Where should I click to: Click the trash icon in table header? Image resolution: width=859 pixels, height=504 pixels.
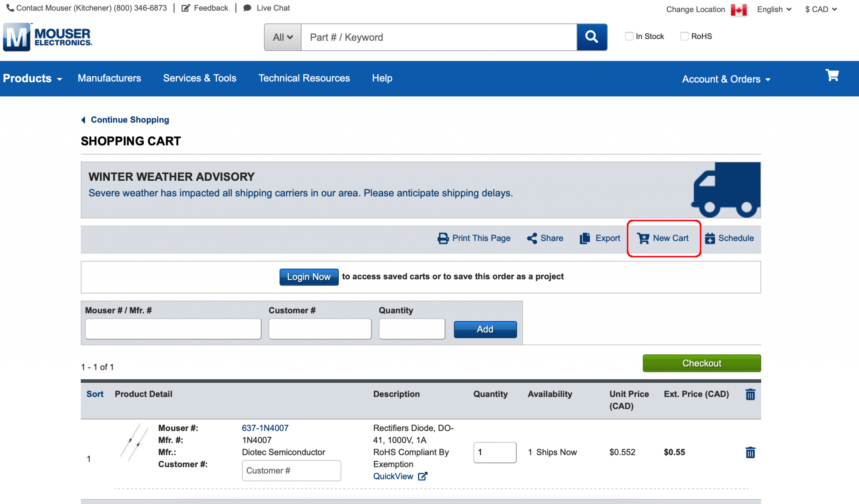[x=750, y=394]
